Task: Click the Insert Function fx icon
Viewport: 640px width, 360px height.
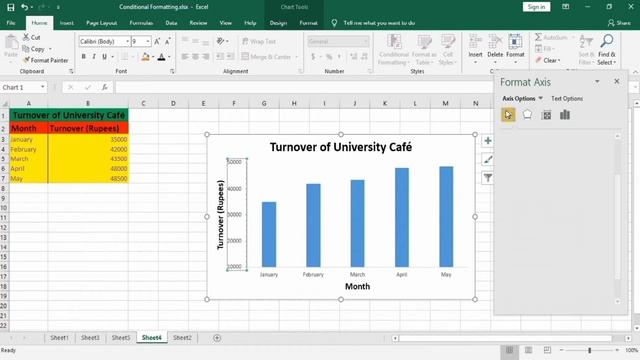Action: pos(105,87)
